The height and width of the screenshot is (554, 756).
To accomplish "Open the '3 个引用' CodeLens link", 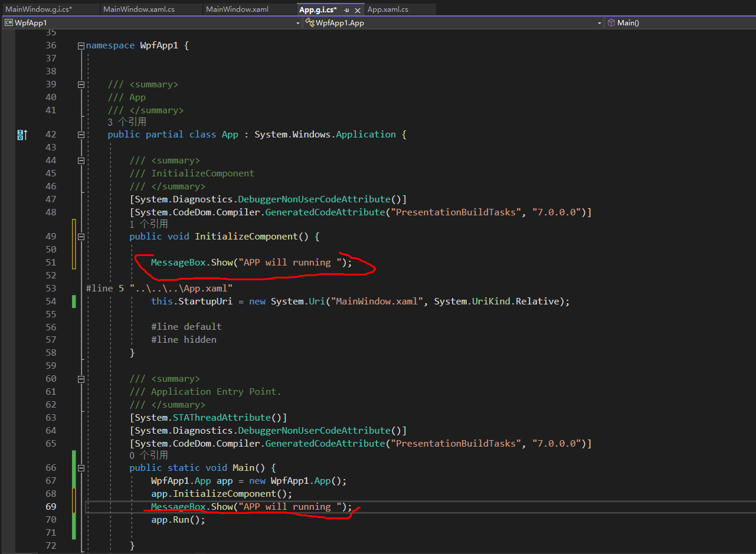I will (x=127, y=122).
